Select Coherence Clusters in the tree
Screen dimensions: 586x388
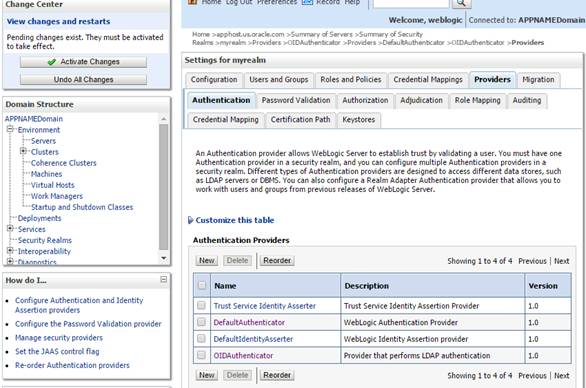64,163
